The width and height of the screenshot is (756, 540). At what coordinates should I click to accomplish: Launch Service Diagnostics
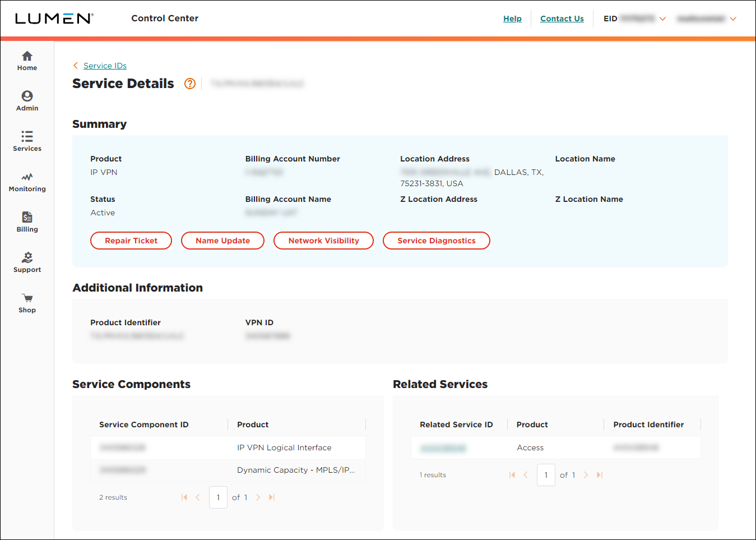pos(436,240)
